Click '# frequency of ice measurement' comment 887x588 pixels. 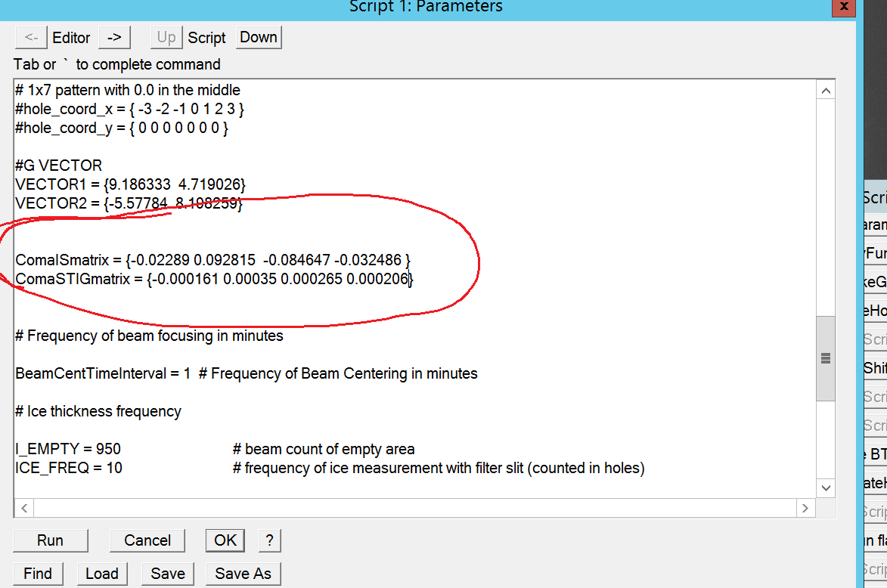439,468
